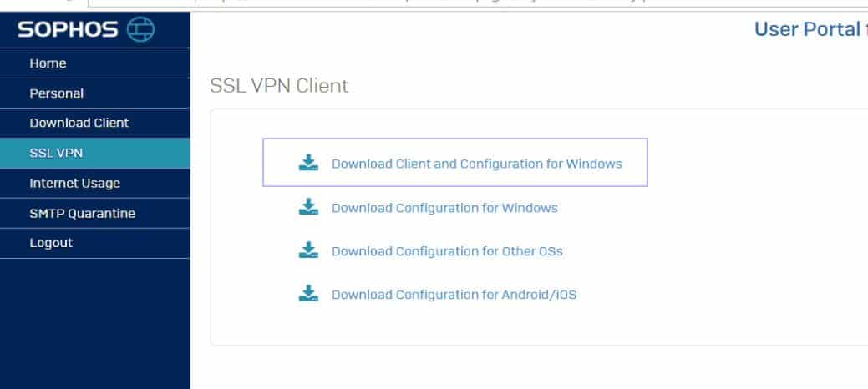Screen dimensions: 868x389
Task: Open the Download Client page
Action: pyautogui.click(x=94, y=123)
